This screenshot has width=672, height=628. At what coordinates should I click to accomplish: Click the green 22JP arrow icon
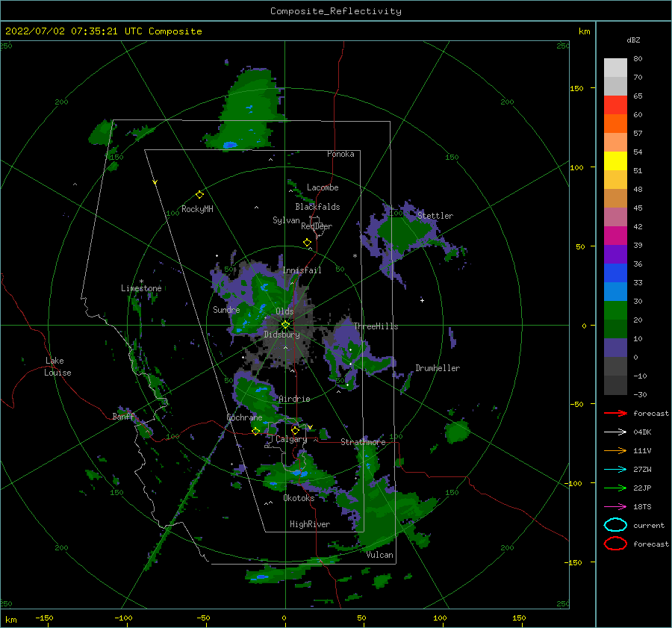pyautogui.click(x=615, y=488)
